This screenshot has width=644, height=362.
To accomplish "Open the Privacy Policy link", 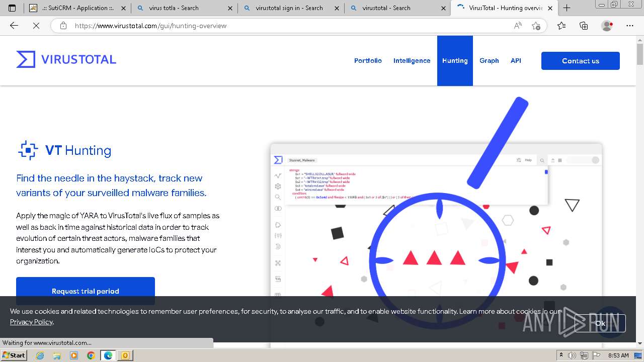I will (31, 322).
